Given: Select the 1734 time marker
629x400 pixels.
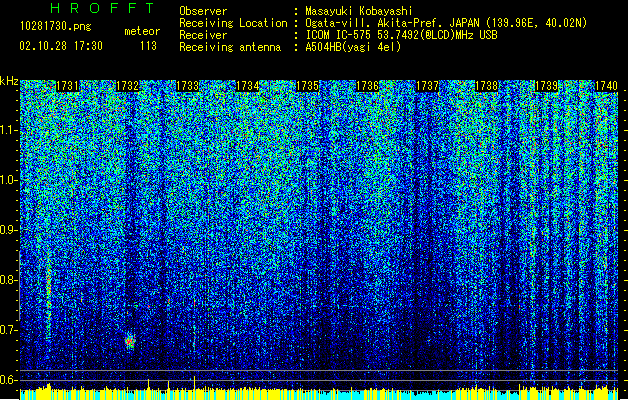Looking at the screenshot, I should [247, 86].
